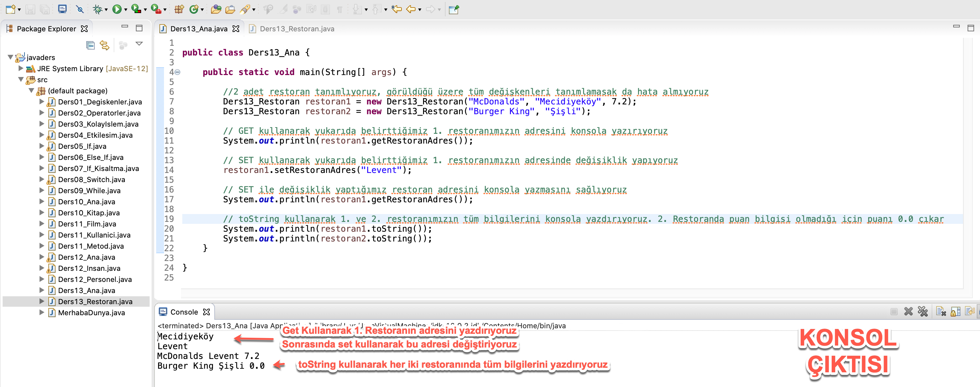Toggle the console Scroll Lock icon
The image size is (980, 387).
[x=955, y=312]
